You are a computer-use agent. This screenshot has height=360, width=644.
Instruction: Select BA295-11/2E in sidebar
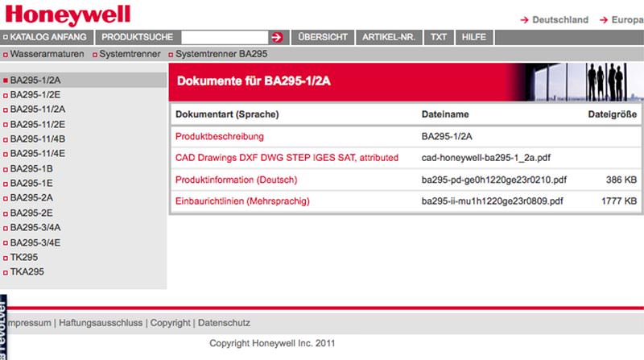pyautogui.click(x=38, y=125)
